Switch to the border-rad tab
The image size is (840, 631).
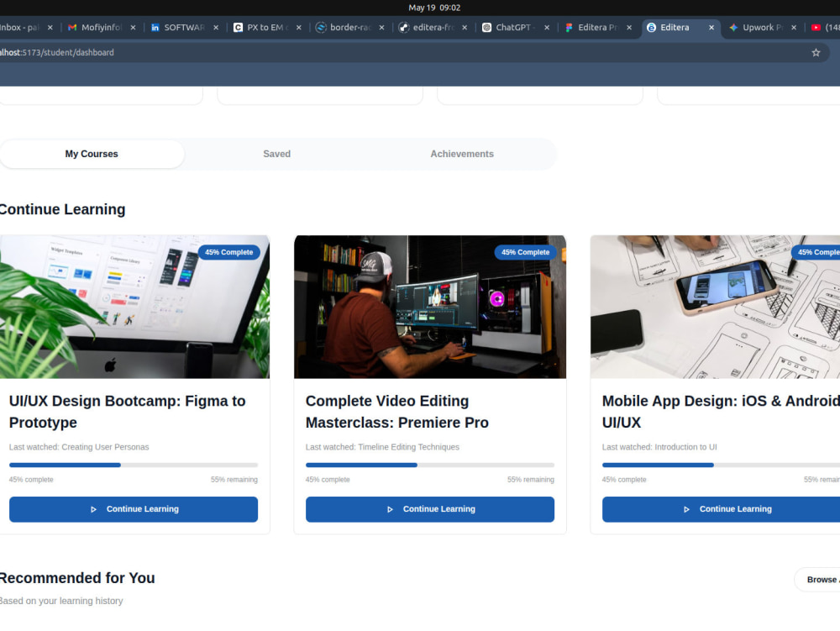coord(350,28)
